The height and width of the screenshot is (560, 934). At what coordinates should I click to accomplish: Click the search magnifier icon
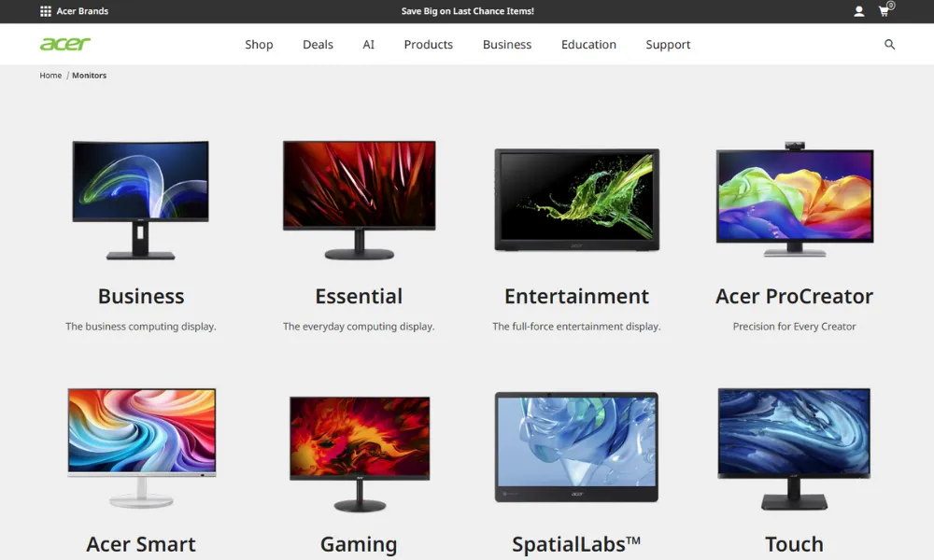pos(889,44)
